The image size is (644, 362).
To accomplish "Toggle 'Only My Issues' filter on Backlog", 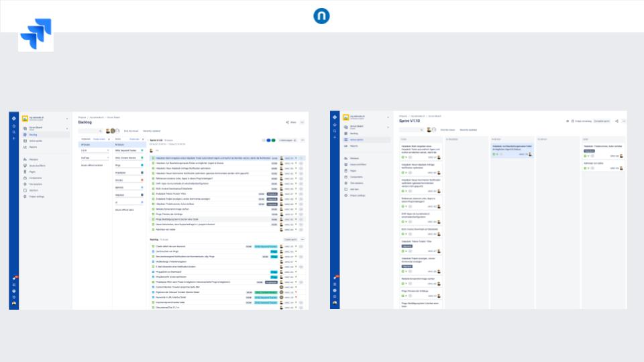I will (131, 131).
